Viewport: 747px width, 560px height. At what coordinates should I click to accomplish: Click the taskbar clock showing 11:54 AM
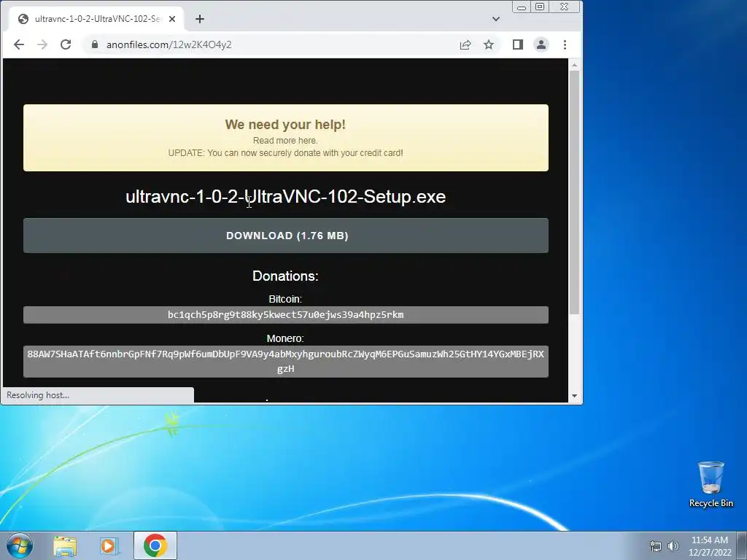pyautogui.click(x=710, y=545)
